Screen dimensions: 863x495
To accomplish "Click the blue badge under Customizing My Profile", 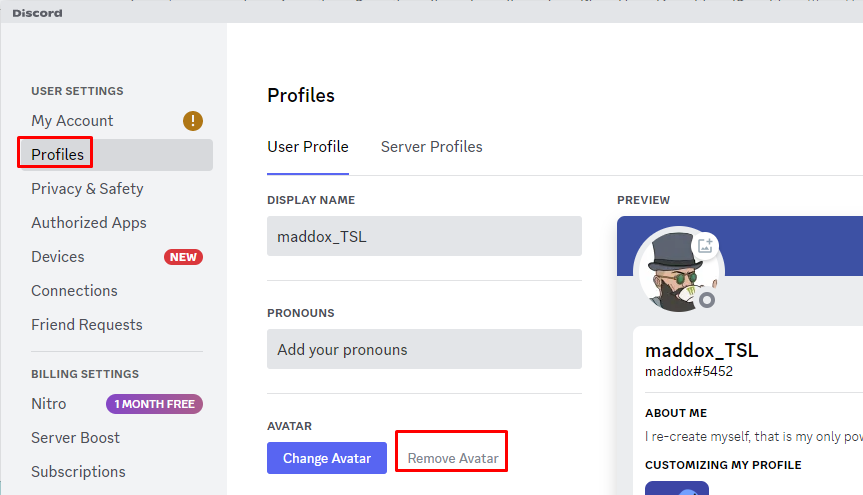I will tap(676, 488).
